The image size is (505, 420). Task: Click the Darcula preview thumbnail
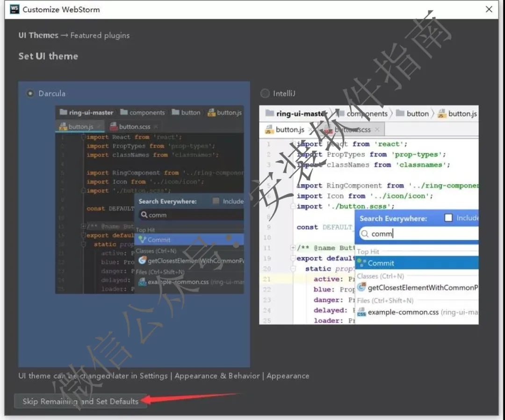[x=150, y=199]
